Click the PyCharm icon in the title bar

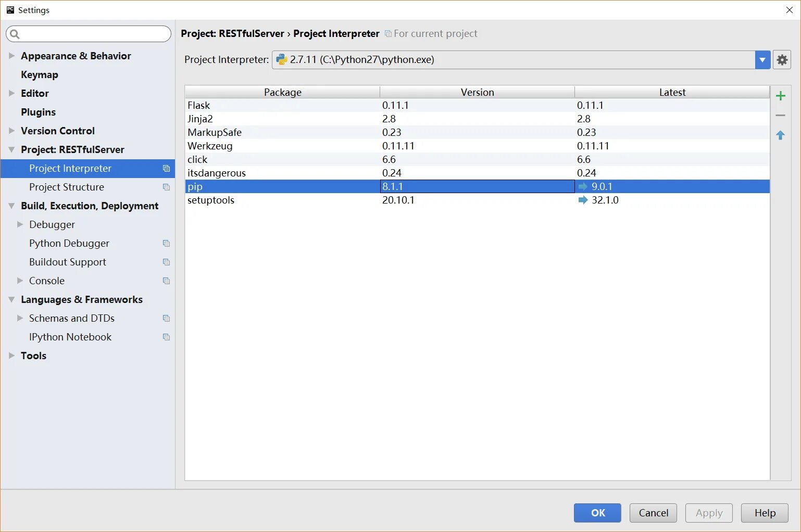[x=10, y=10]
